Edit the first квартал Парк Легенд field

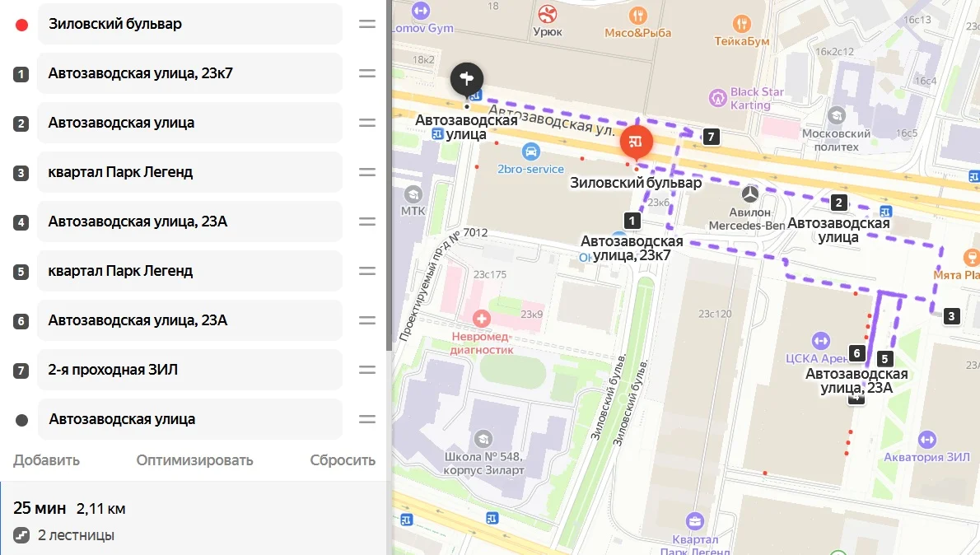190,172
